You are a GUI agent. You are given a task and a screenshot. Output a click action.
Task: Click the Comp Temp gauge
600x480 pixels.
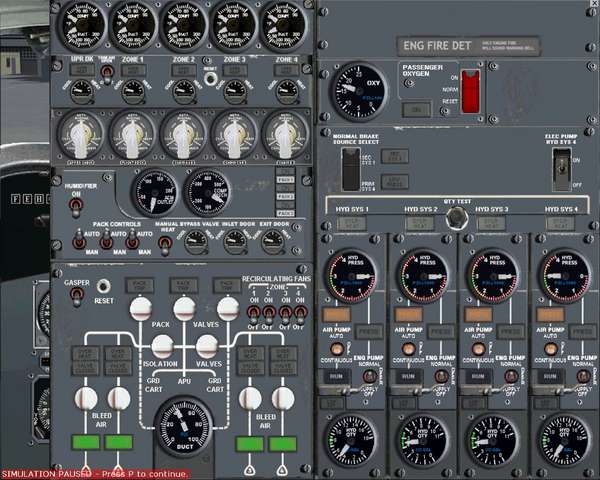click(x=208, y=192)
